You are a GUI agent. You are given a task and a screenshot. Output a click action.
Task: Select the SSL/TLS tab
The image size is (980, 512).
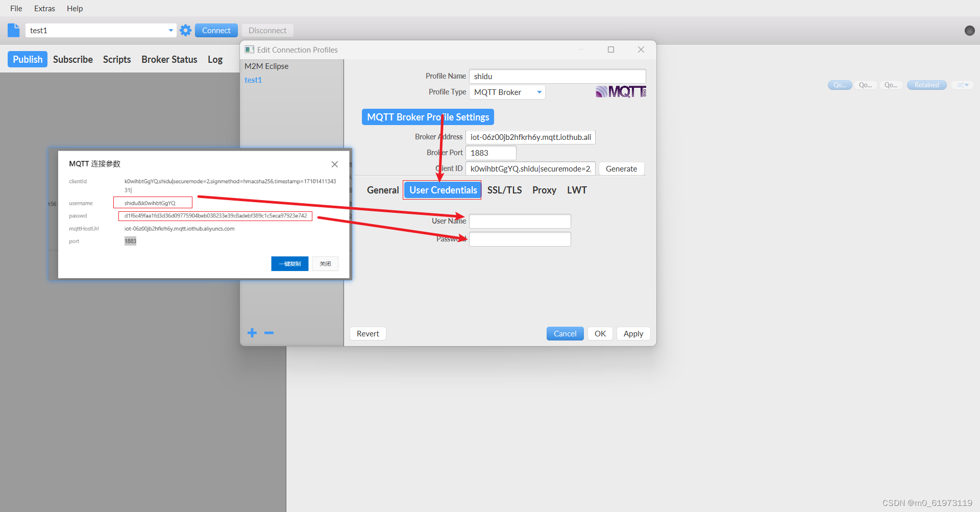pyautogui.click(x=504, y=190)
